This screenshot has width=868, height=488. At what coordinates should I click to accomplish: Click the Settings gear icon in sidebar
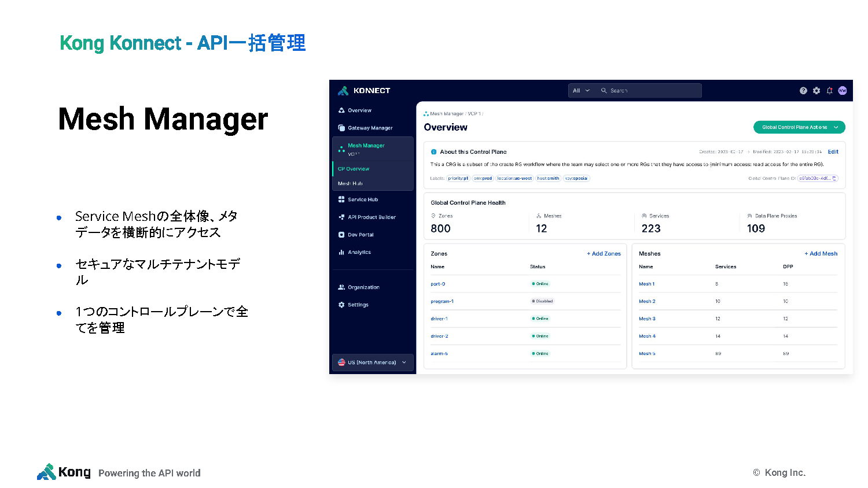click(x=341, y=305)
